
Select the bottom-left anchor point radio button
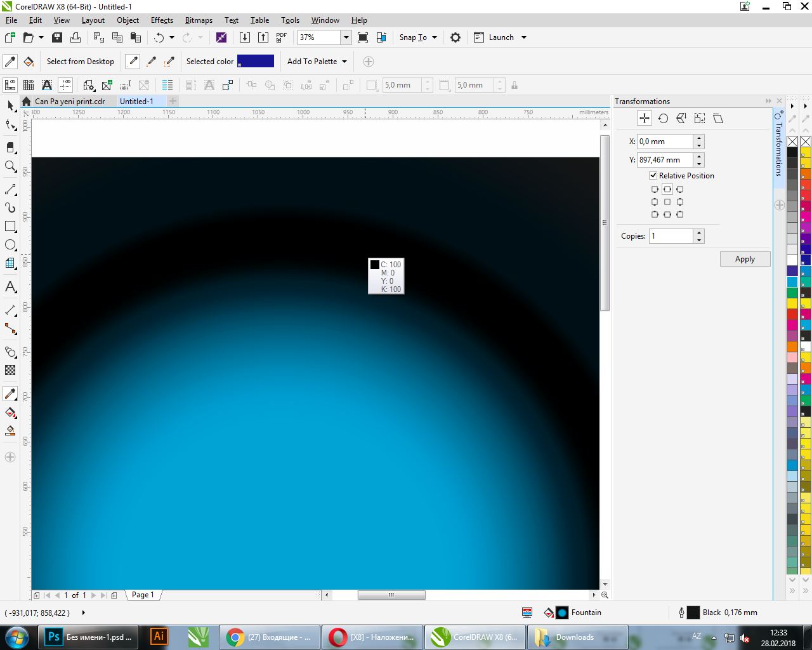click(655, 215)
